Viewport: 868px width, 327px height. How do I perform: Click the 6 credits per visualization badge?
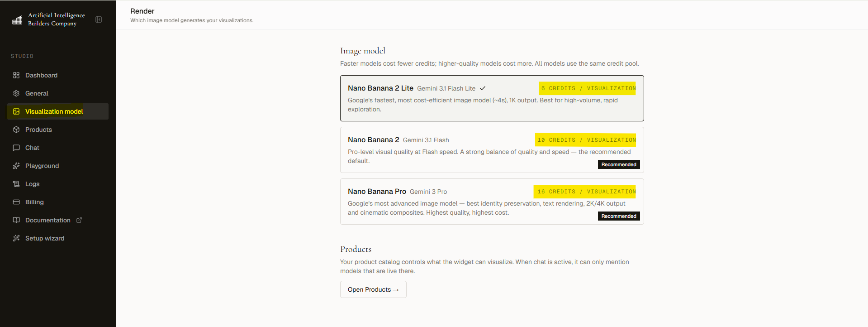588,88
